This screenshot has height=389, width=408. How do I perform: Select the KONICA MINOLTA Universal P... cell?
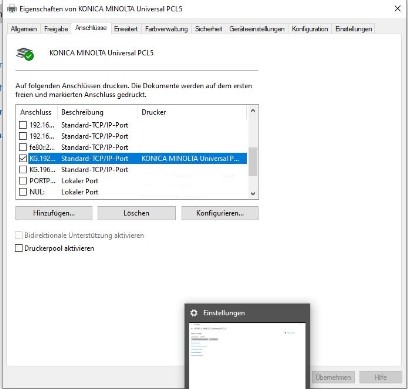190,158
